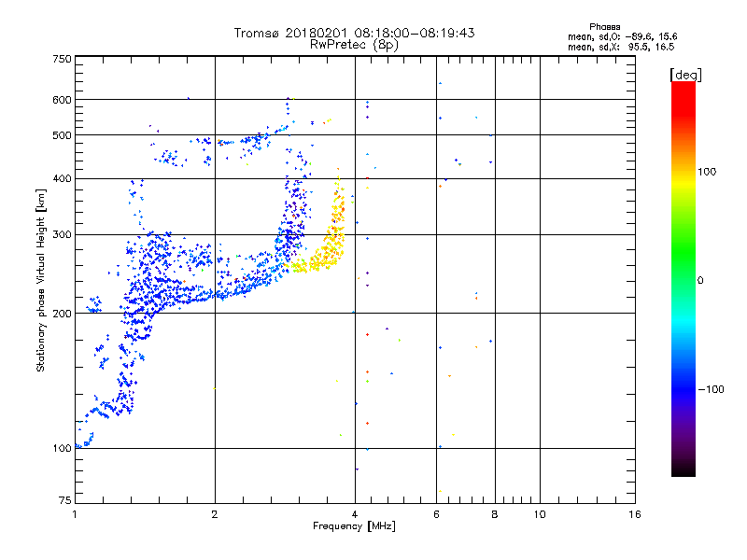Viewport: 747px width, 560px height.
Task: Click the x-axis tick label '6'
Action: pos(436,514)
